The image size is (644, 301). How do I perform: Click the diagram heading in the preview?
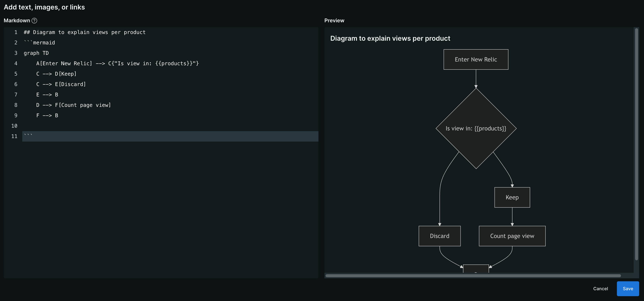[x=390, y=38]
